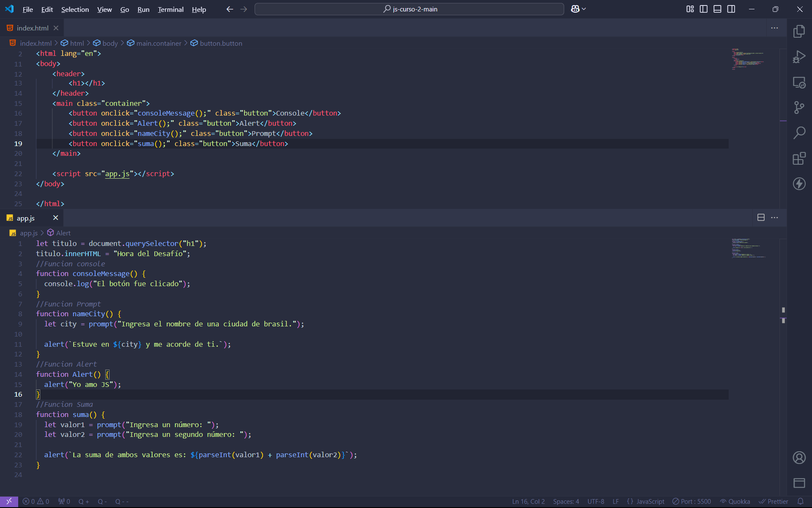Open the View menu
Viewport: 812px width, 508px height.
click(104, 9)
